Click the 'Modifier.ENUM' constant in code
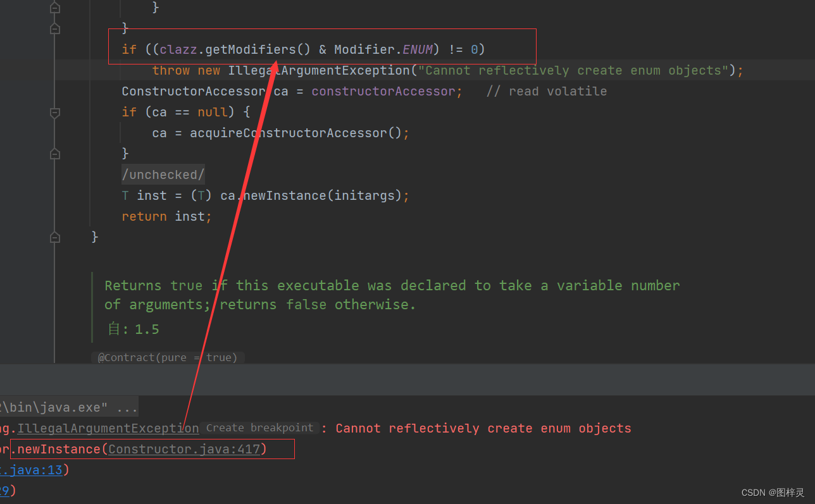The width and height of the screenshot is (815, 504). pyautogui.click(x=383, y=49)
